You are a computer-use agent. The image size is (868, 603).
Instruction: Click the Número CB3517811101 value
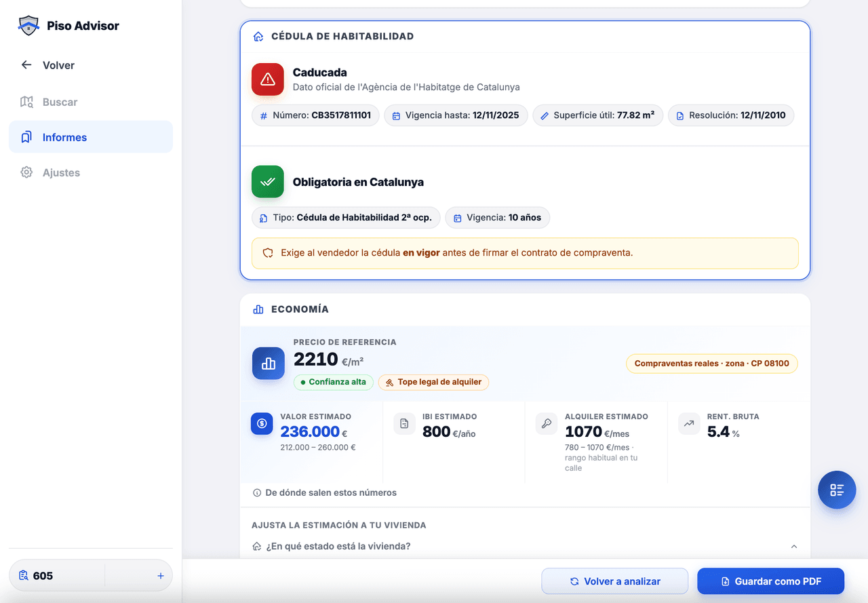point(341,115)
